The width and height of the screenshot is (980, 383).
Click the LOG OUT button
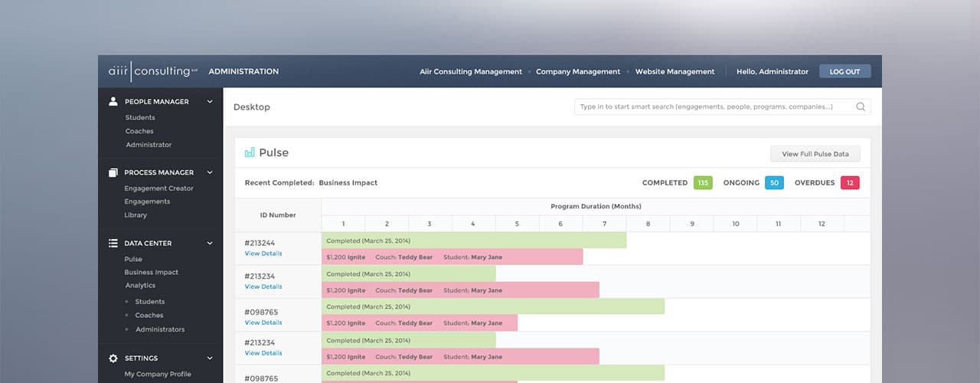pyautogui.click(x=845, y=71)
